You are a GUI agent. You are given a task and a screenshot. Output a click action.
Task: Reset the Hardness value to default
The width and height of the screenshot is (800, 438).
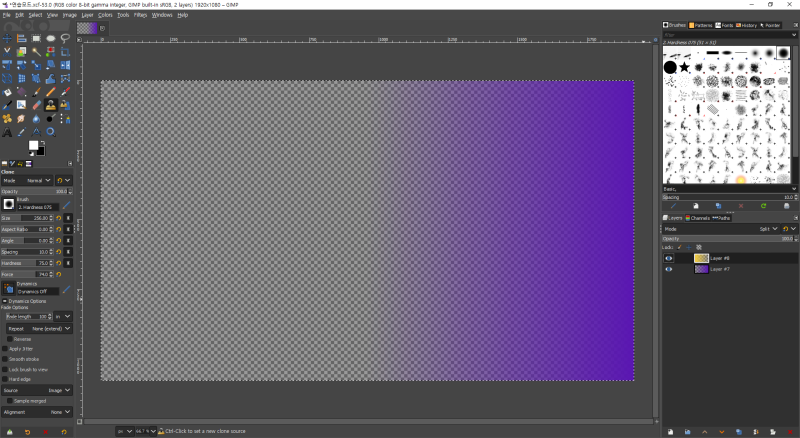(x=59, y=263)
